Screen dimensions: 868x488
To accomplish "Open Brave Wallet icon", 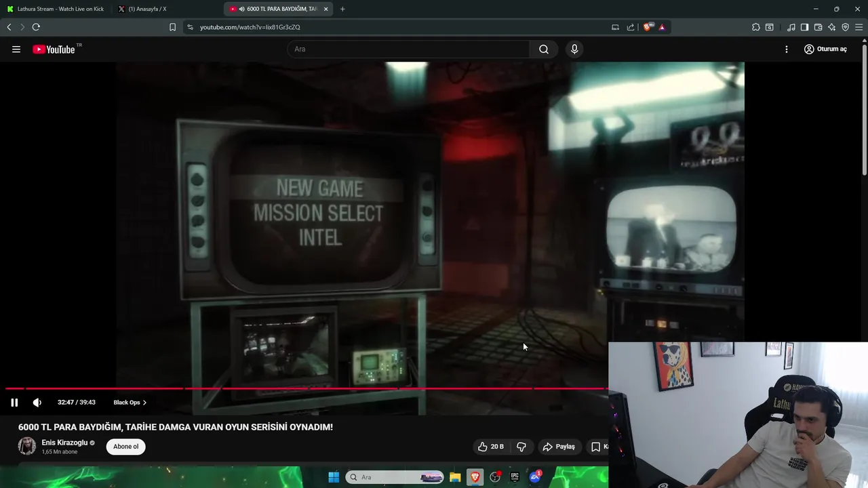I will 818,27.
